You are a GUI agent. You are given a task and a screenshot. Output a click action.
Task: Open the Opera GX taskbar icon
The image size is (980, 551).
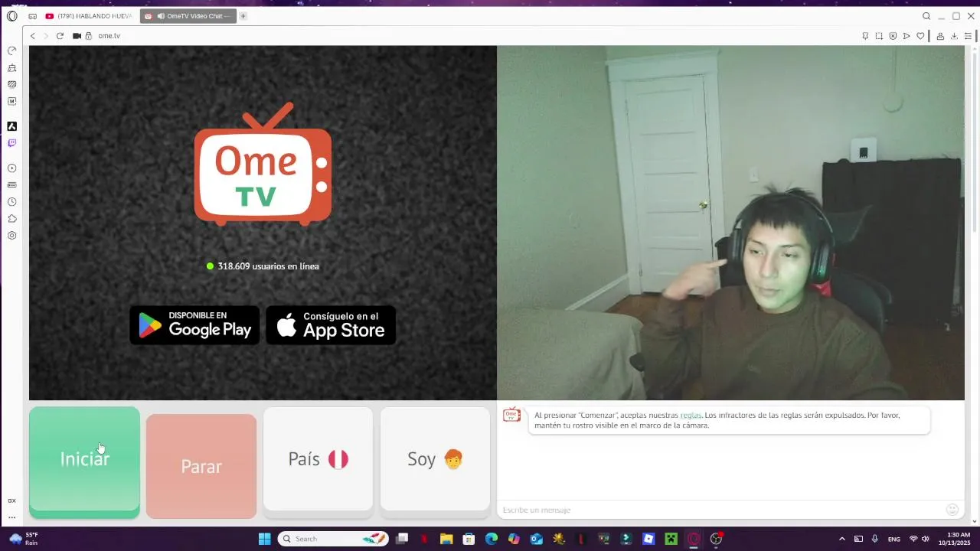point(694,539)
